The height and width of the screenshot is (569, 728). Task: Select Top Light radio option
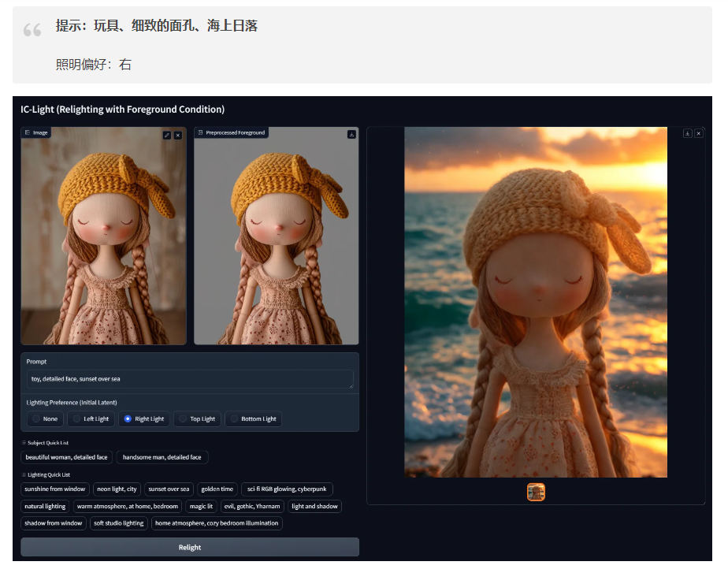pos(182,418)
